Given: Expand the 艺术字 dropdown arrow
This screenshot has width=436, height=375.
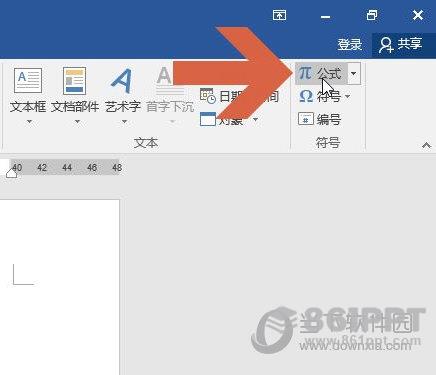Looking at the screenshot, I should [x=124, y=122].
